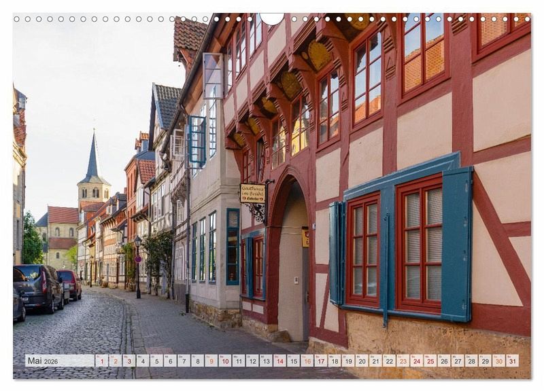Click the Mai 2026 month label

(42, 361)
